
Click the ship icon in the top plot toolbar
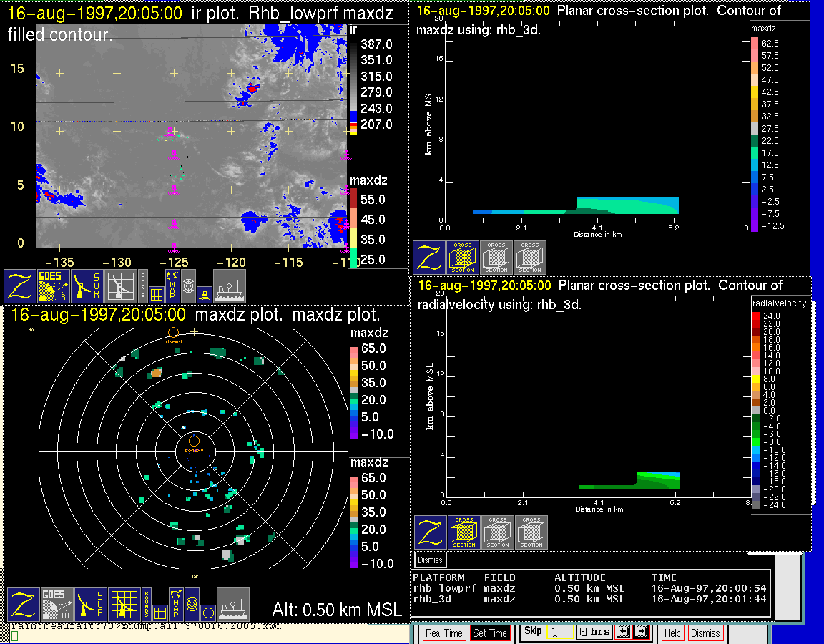pos(230,286)
